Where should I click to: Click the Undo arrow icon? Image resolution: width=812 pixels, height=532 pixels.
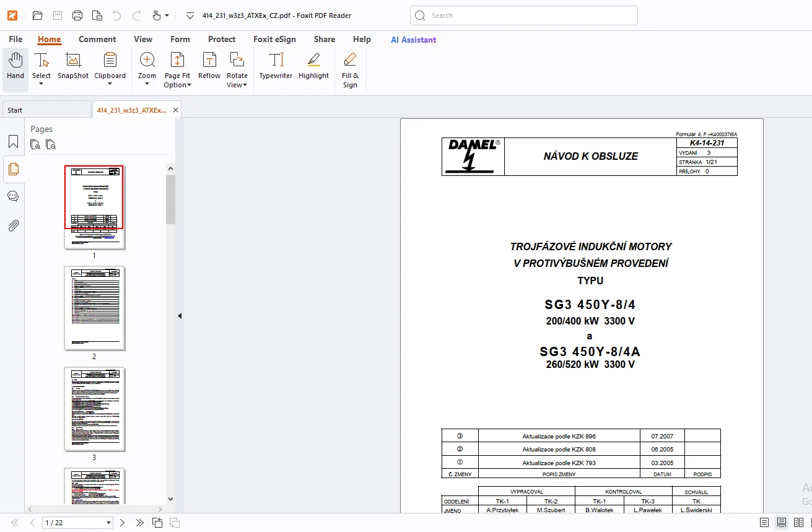point(116,15)
